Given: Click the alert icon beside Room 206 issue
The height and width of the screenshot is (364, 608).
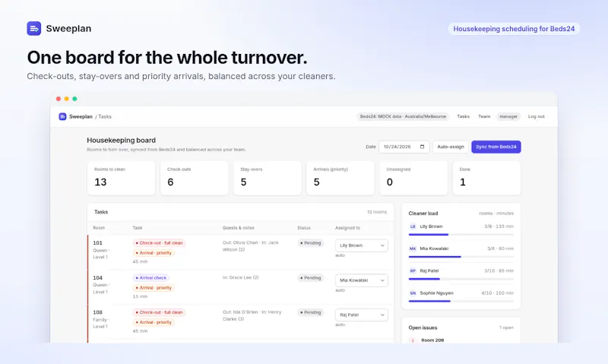Looking at the screenshot, I should point(413,340).
